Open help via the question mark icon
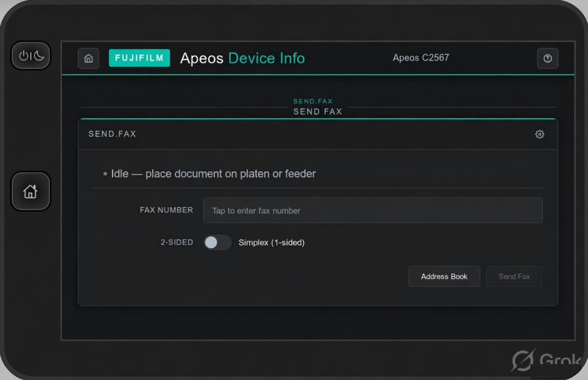The image size is (588, 380). click(548, 58)
